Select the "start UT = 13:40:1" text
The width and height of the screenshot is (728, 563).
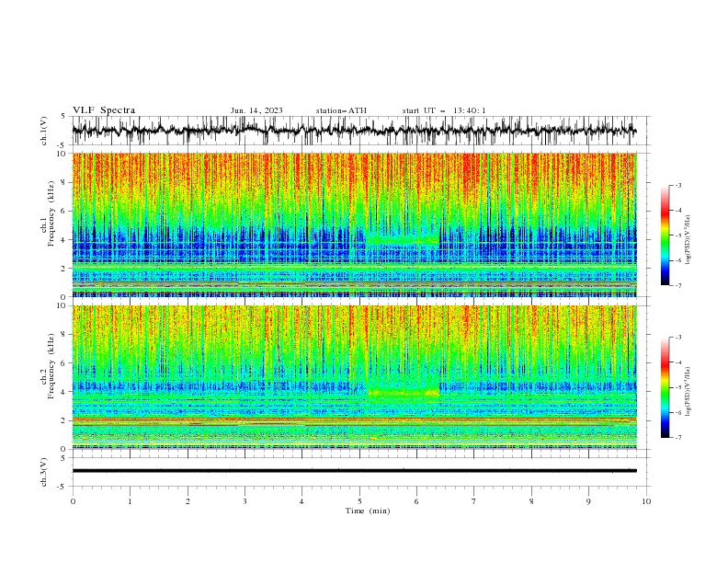[444, 110]
